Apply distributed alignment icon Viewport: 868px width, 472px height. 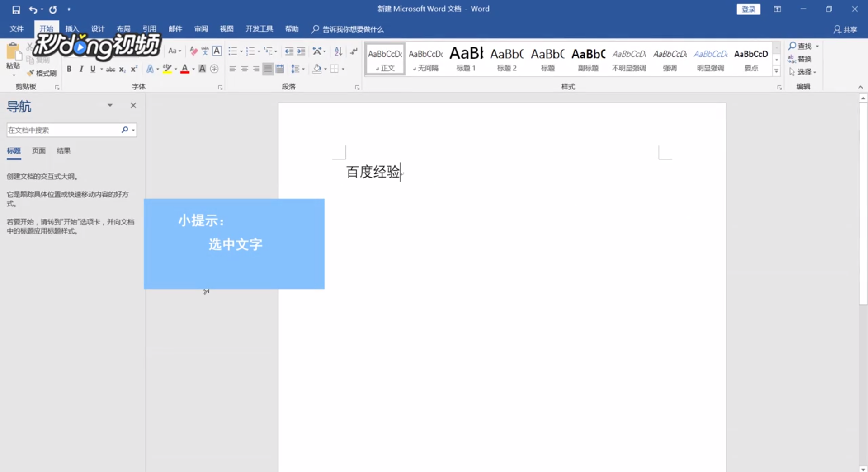click(280, 69)
